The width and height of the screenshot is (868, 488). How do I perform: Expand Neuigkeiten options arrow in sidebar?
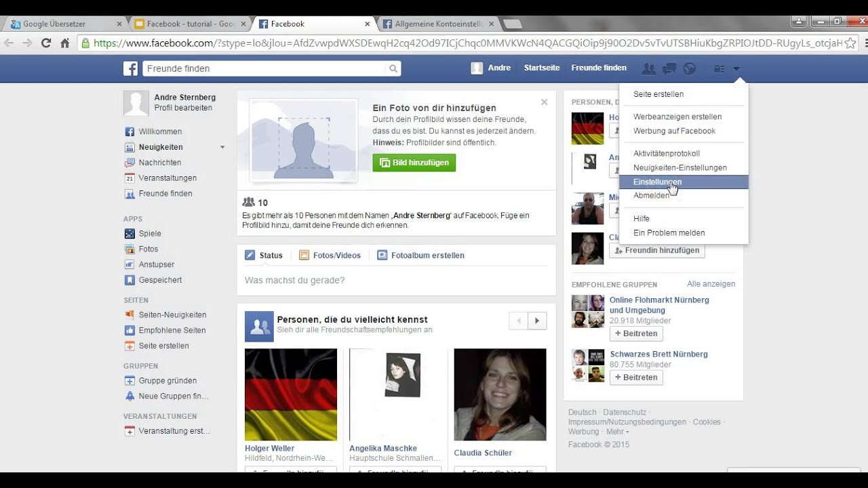pyautogui.click(x=222, y=147)
